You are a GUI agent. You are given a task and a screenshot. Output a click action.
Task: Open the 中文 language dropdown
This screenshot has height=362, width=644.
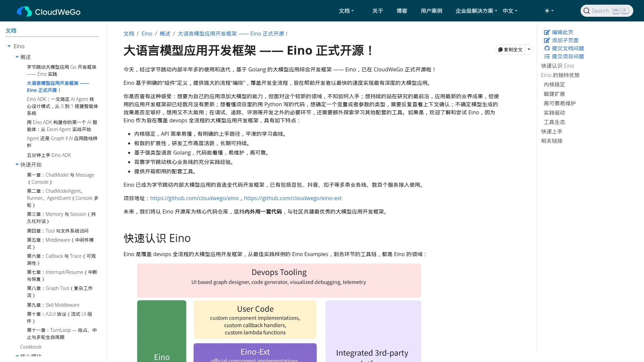tap(510, 11)
